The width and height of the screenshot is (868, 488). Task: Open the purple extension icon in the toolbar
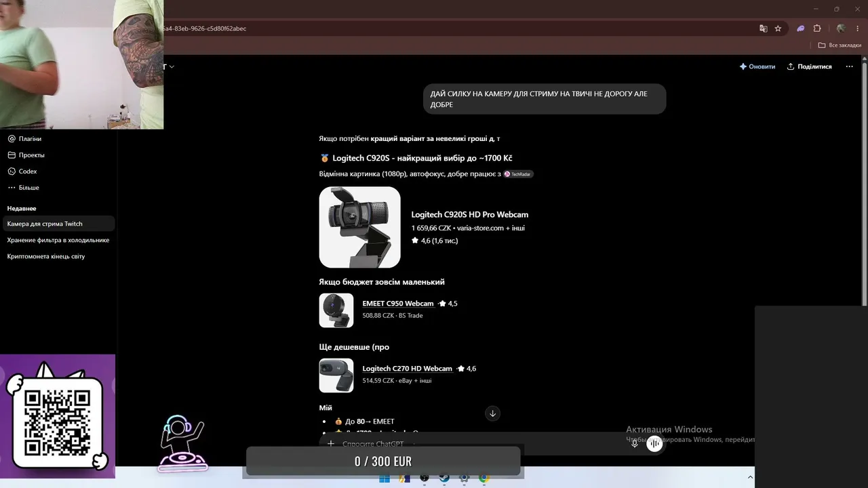pyautogui.click(x=801, y=28)
